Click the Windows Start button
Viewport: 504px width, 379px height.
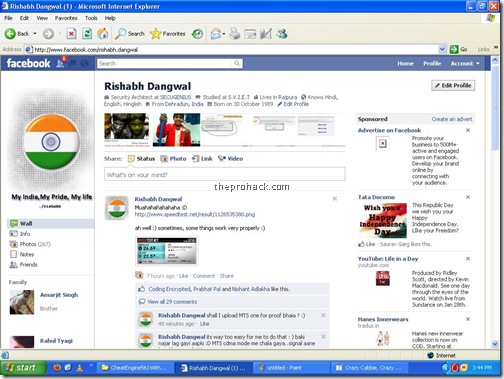(23, 368)
